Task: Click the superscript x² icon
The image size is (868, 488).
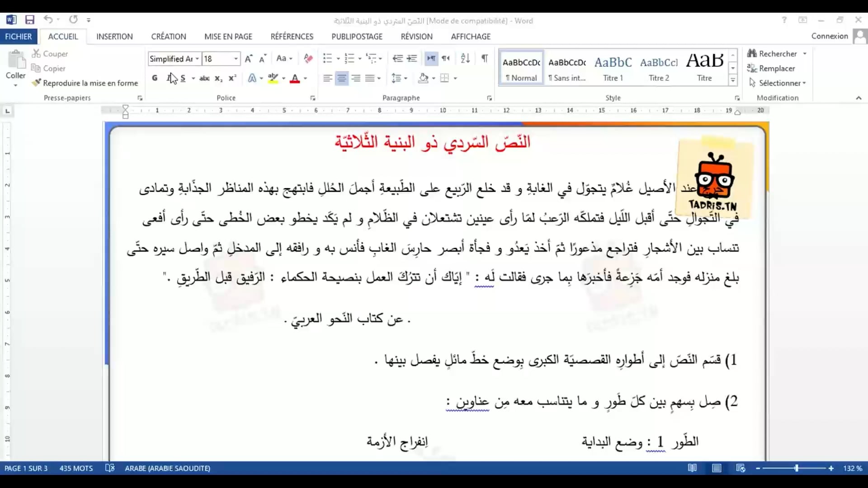Action: tap(232, 78)
